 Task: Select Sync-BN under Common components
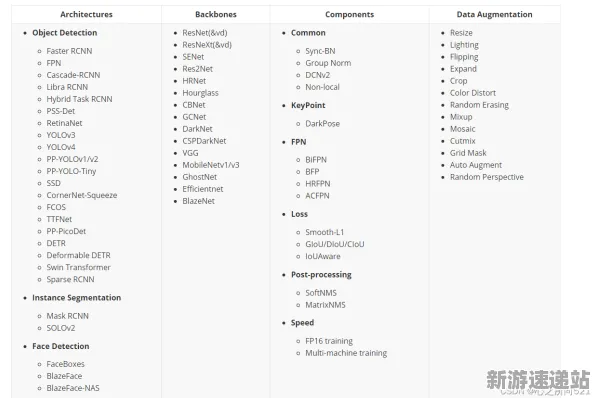tap(320, 51)
